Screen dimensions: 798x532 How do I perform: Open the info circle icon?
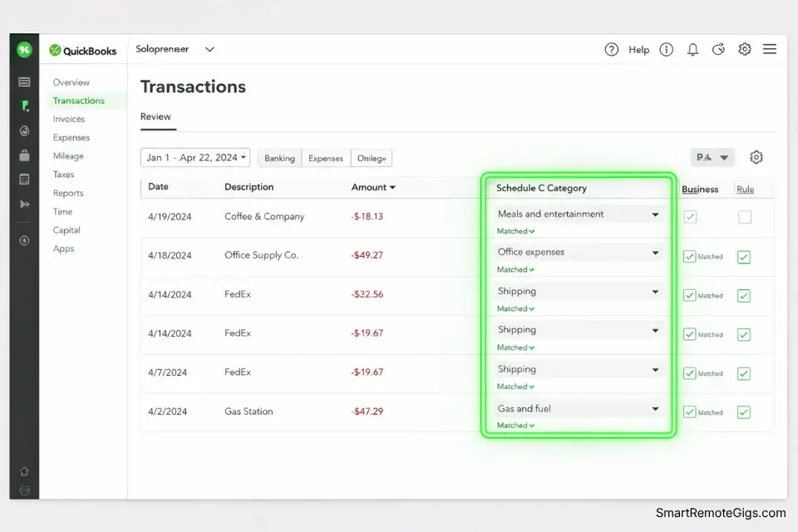[x=666, y=49]
